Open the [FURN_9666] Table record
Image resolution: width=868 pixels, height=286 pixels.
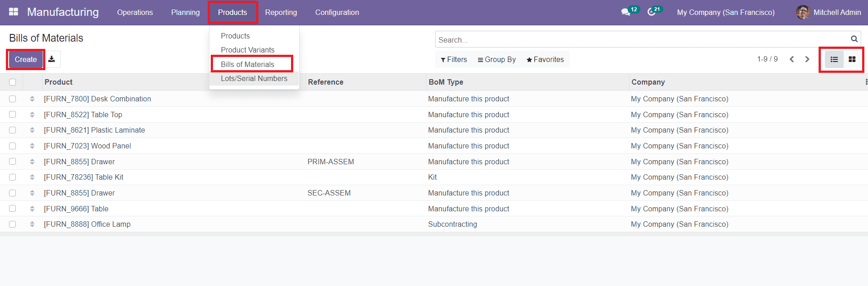[76, 209]
